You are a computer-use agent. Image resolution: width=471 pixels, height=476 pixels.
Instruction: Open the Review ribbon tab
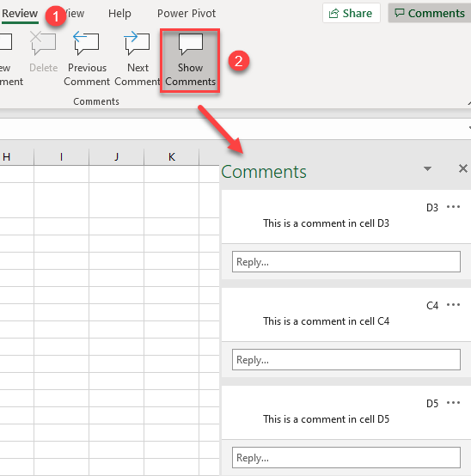pyautogui.click(x=20, y=14)
